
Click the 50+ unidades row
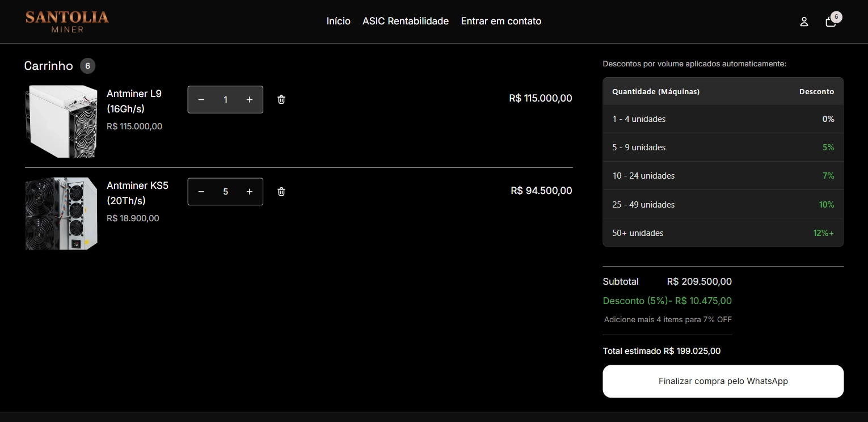coord(723,233)
